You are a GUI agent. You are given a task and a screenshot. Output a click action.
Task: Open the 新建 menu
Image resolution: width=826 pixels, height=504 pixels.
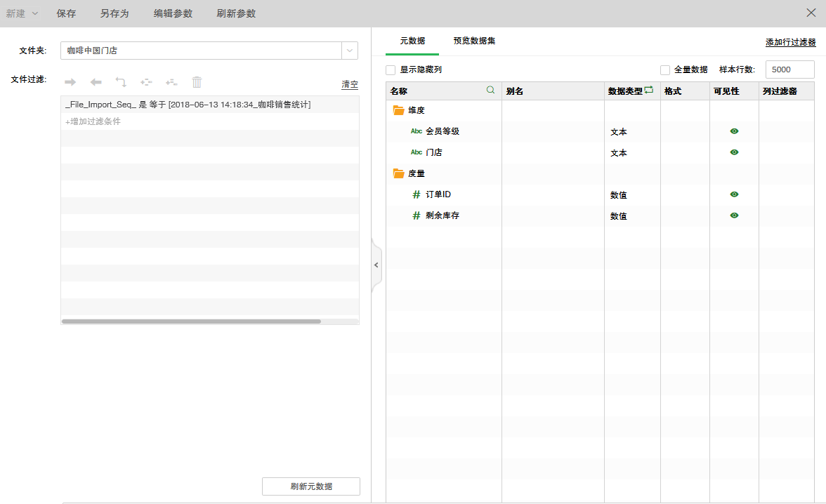pos(22,13)
